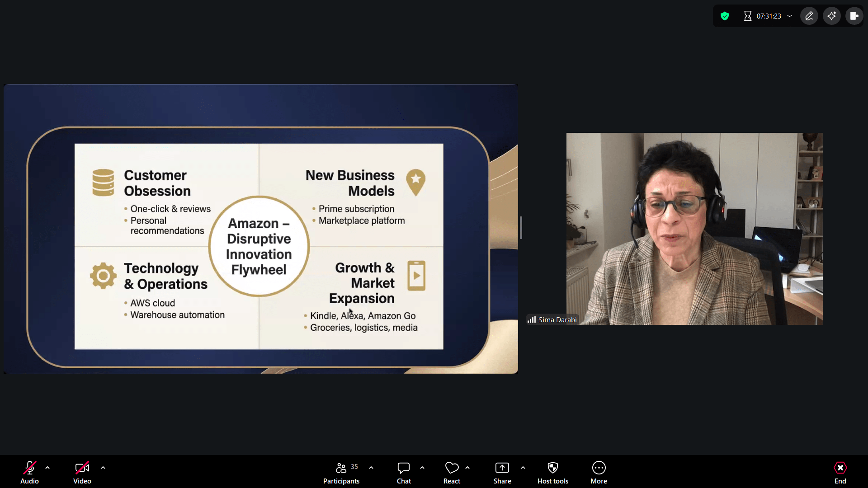Click the End meeting button

(840, 472)
